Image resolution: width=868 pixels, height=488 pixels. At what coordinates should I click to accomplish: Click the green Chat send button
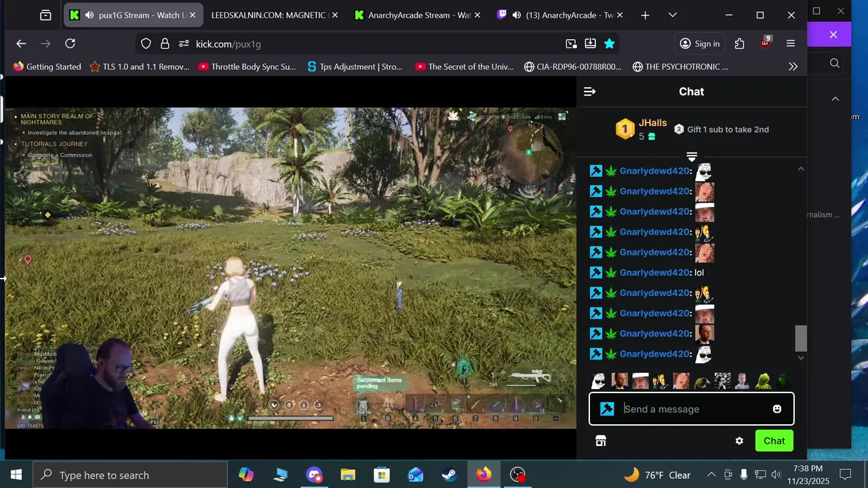pyautogui.click(x=774, y=441)
